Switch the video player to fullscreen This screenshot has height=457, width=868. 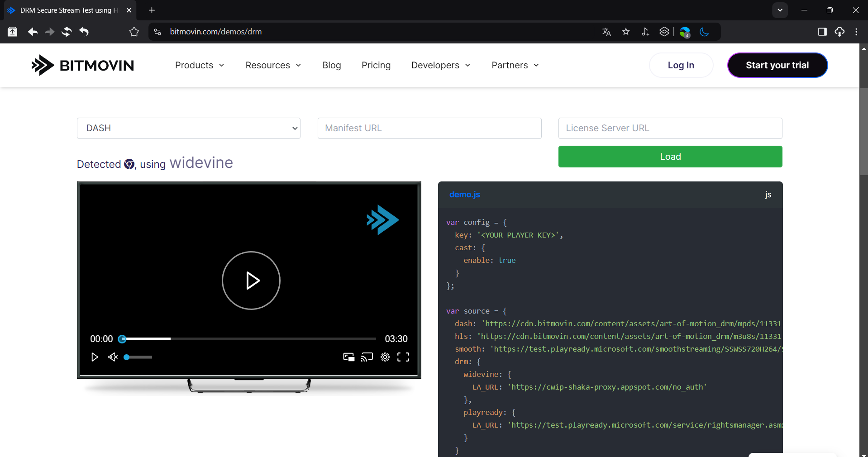(403, 357)
